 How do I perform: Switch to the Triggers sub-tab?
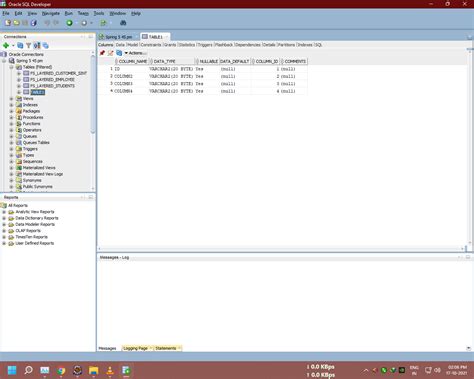(205, 45)
